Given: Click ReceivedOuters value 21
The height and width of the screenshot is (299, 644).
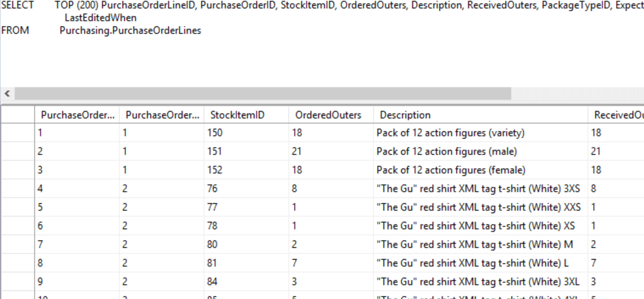Looking at the screenshot, I should (616, 151).
